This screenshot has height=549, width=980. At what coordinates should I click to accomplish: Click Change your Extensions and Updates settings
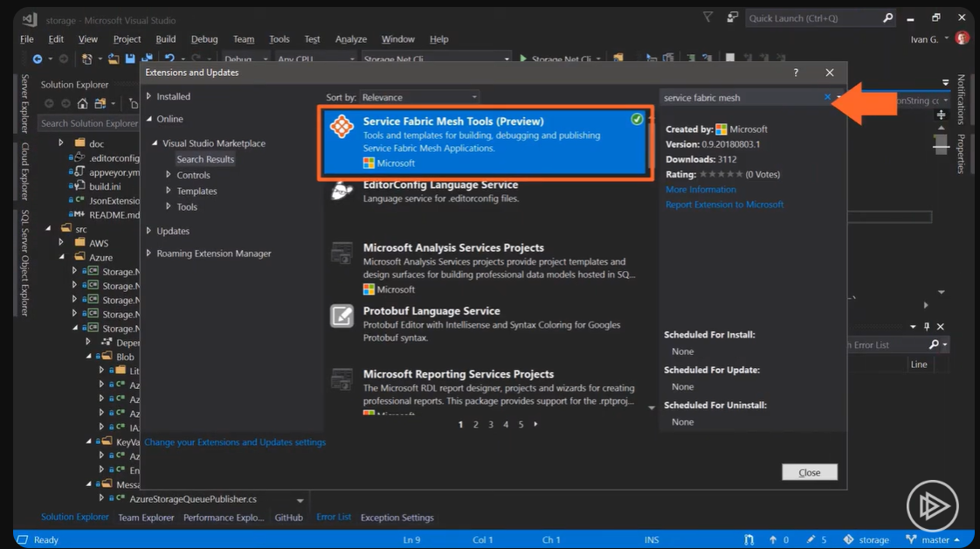coord(235,442)
